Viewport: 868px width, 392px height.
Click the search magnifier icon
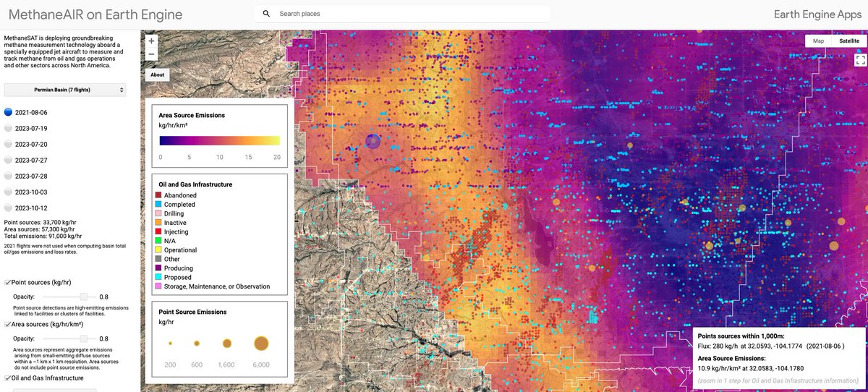pyautogui.click(x=266, y=14)
